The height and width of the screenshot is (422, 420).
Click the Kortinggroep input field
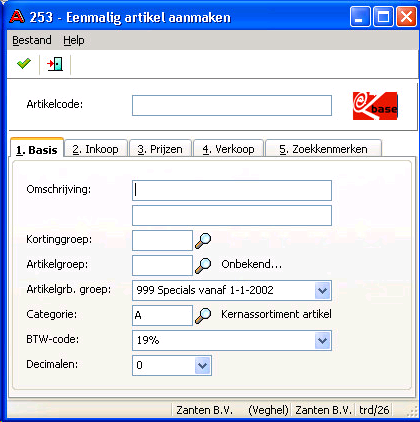(162, 241)
